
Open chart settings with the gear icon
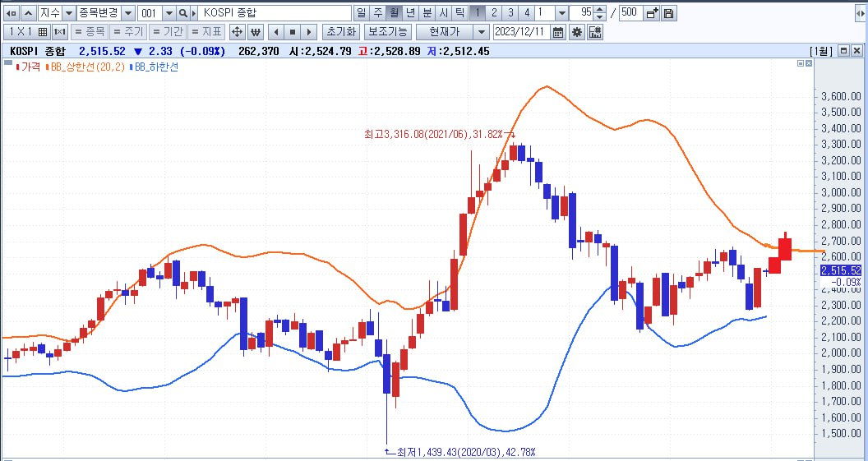577,32
